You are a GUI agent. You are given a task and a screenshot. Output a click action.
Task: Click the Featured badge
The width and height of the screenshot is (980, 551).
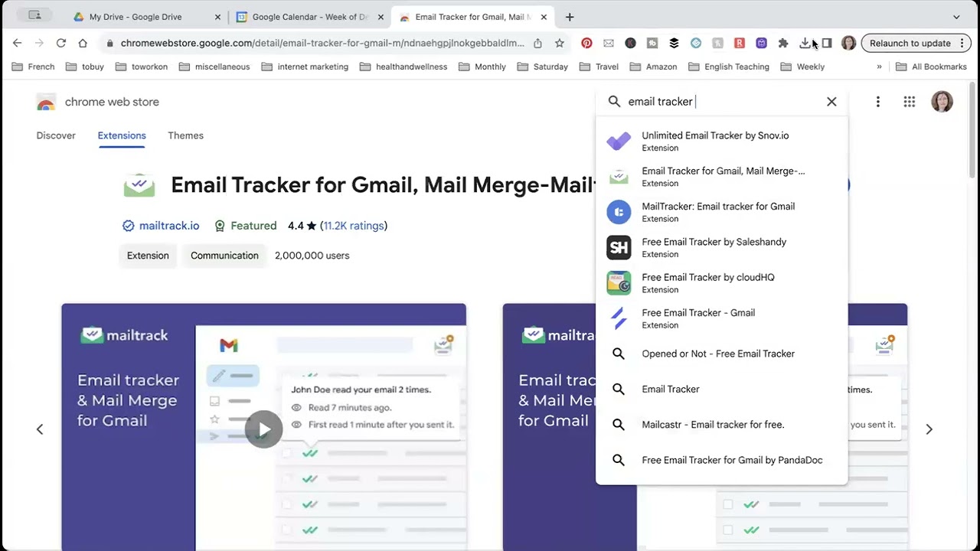click(x=246, y=226)
